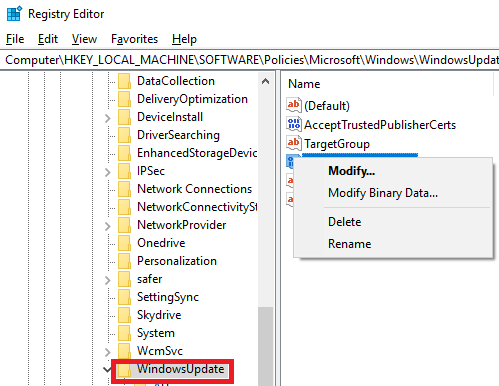This screenshot has height=386, width=499.
Task: Select the WindowsUpdate folder icon
Action: [125, 369]
